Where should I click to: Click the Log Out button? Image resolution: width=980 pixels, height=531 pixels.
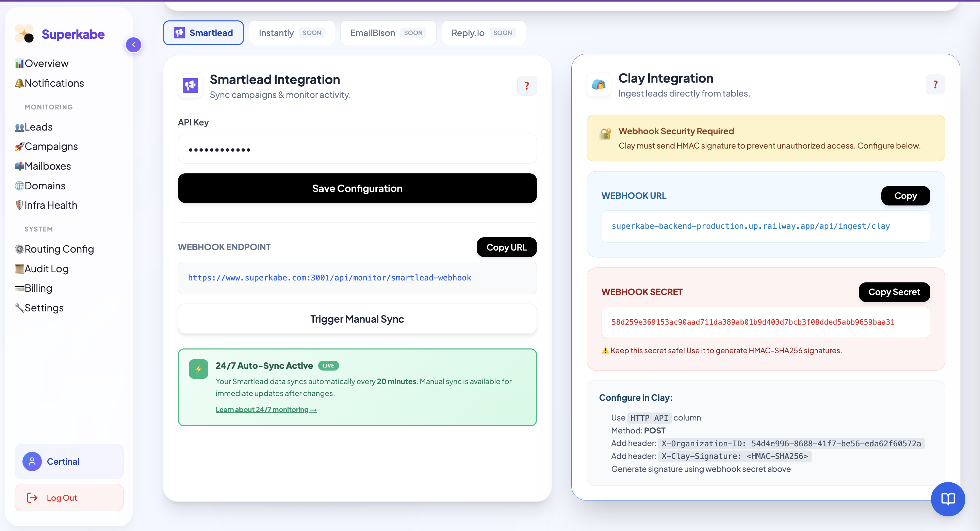tap(69, 498)
